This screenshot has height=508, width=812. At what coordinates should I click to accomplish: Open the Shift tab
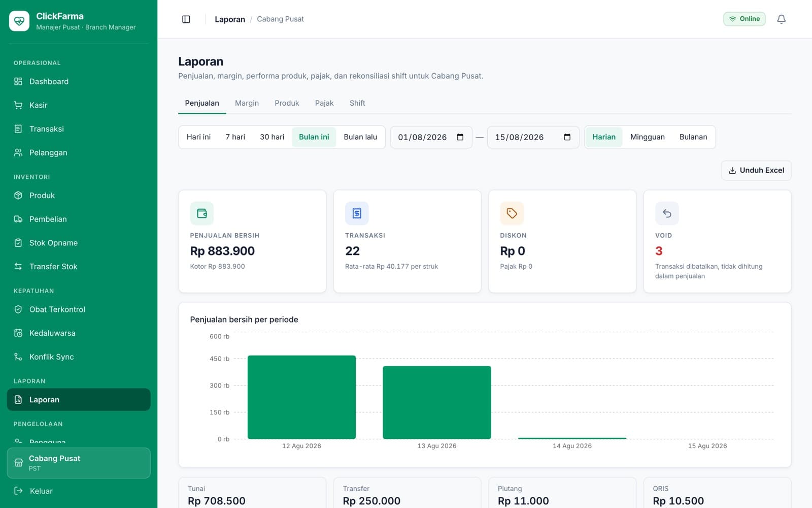357,103
